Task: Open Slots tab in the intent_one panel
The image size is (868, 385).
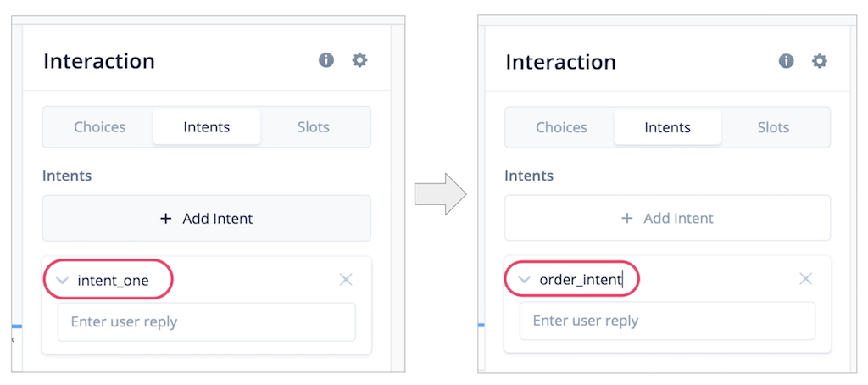Action: pos(314,127)
